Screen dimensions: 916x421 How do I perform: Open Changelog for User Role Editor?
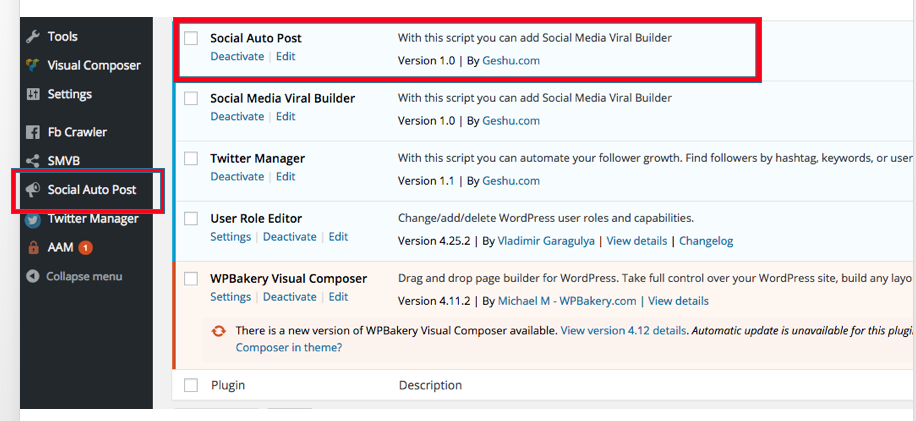(706, 241)
